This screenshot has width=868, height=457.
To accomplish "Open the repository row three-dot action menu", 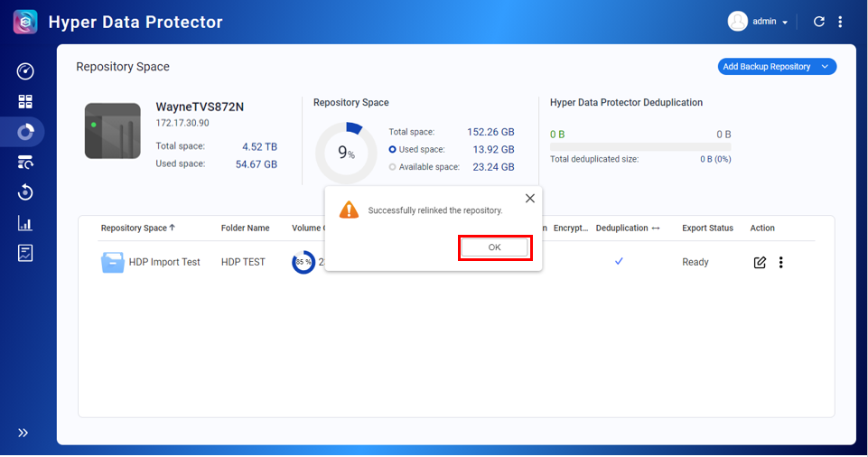I will coord(780,263).
